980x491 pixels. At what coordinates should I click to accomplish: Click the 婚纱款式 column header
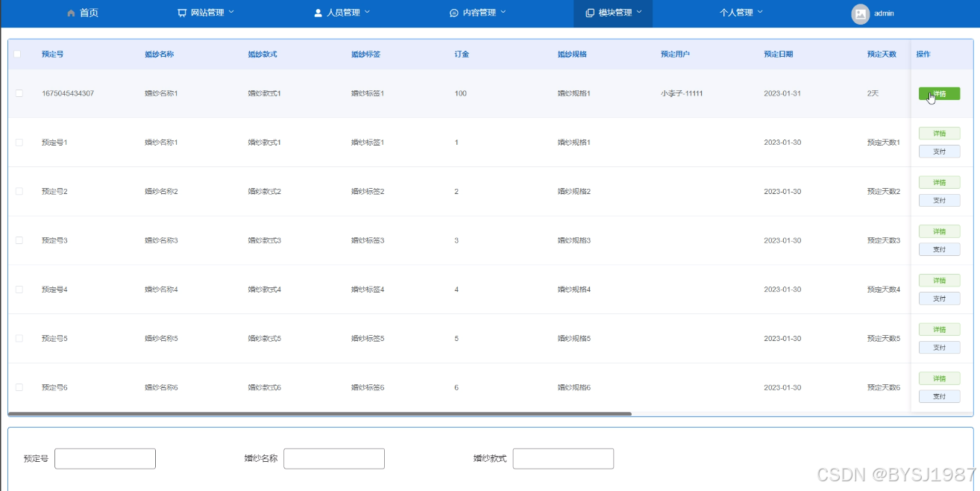coord(263,54)
